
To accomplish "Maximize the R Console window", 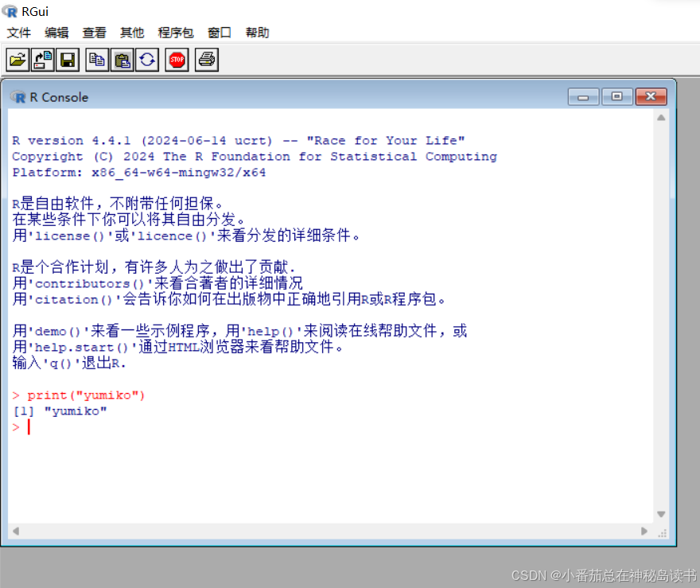I will coord(616,96).
